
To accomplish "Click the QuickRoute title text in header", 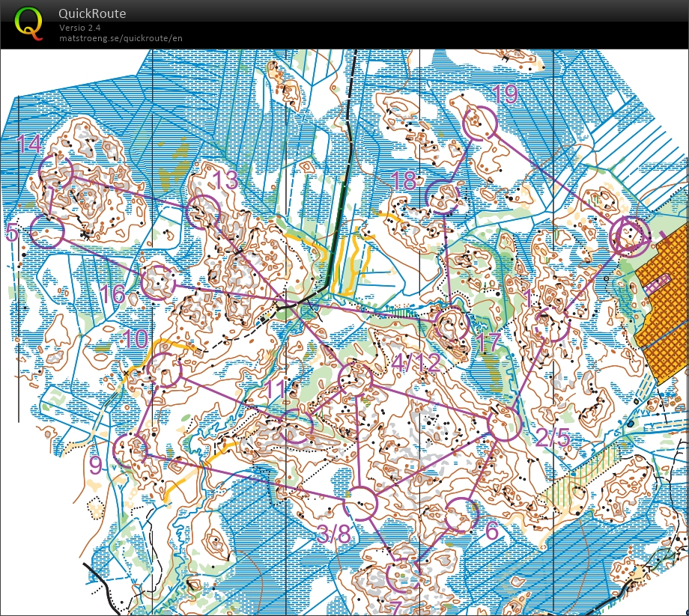I will (92, 13).
